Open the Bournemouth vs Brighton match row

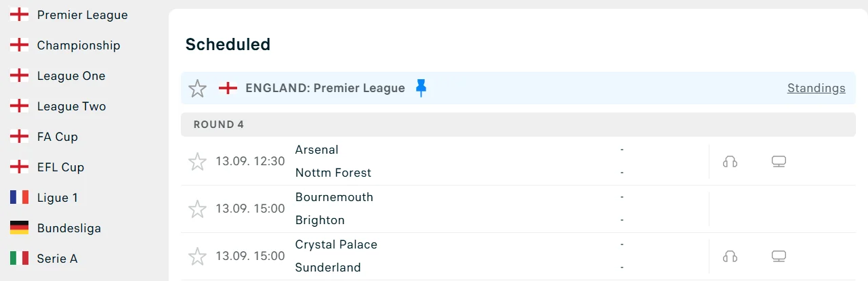click(x=440, y=209)
